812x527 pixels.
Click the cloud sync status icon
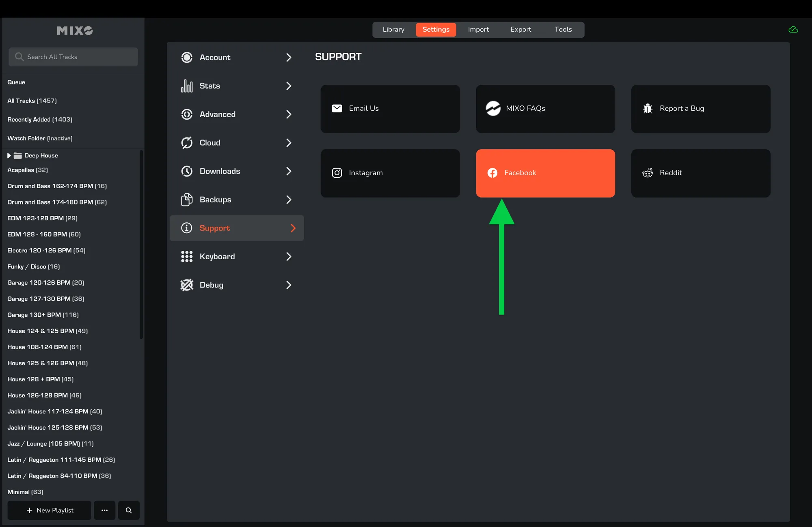click(793, 30)
